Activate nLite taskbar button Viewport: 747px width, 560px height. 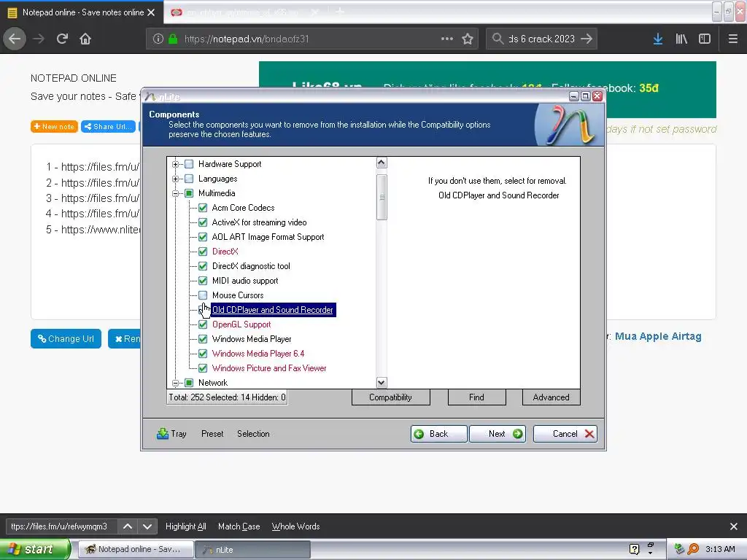pyautogui.click(x=252, y=550)
